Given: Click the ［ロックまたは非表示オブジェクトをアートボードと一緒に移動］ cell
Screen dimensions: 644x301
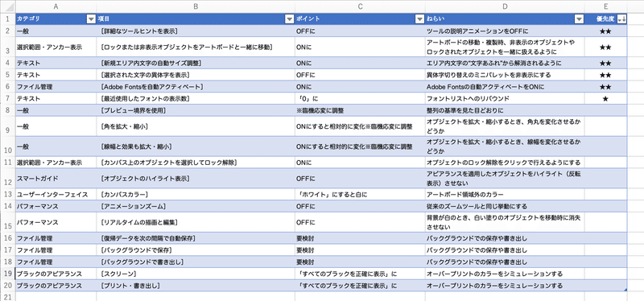Looking at the screenshot, I should tap(196, 47).
